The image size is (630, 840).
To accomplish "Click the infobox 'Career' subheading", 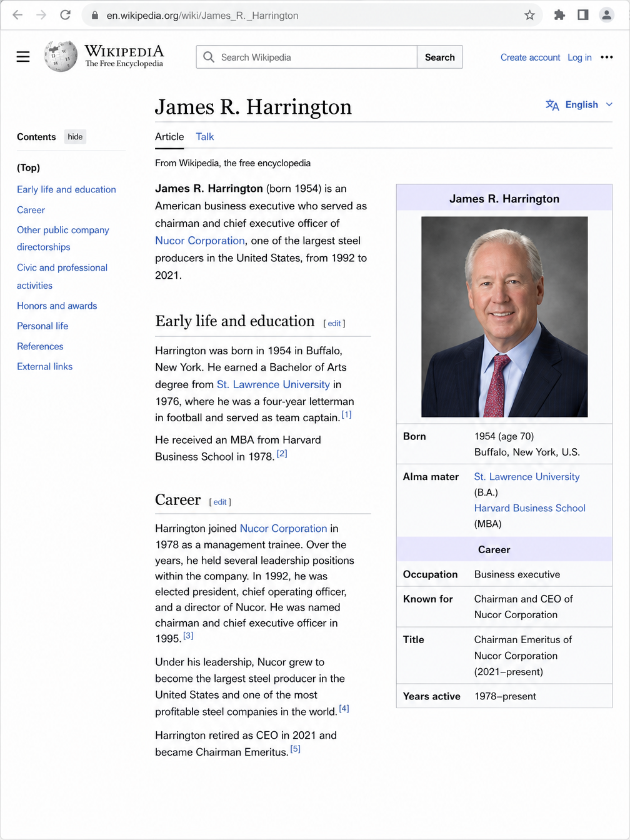I will 494,550.
